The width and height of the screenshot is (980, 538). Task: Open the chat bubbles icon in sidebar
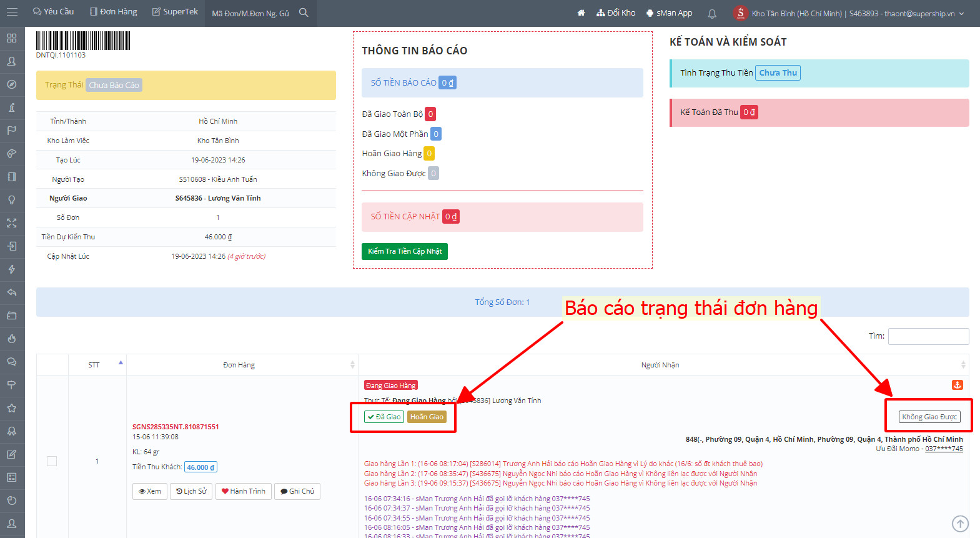(12, 362)
